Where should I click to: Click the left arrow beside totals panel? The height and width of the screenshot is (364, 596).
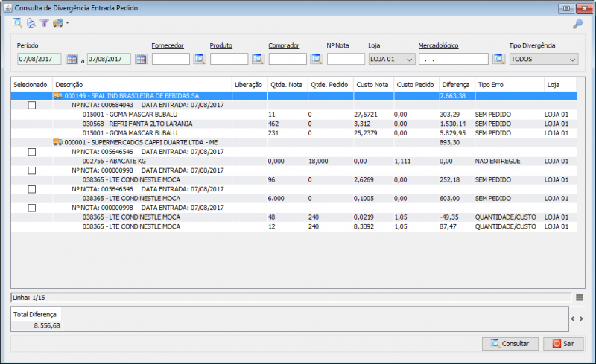[573, 319]
